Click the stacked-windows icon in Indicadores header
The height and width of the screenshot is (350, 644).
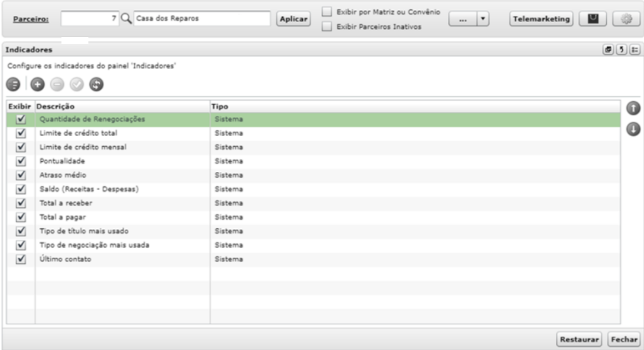608,50
